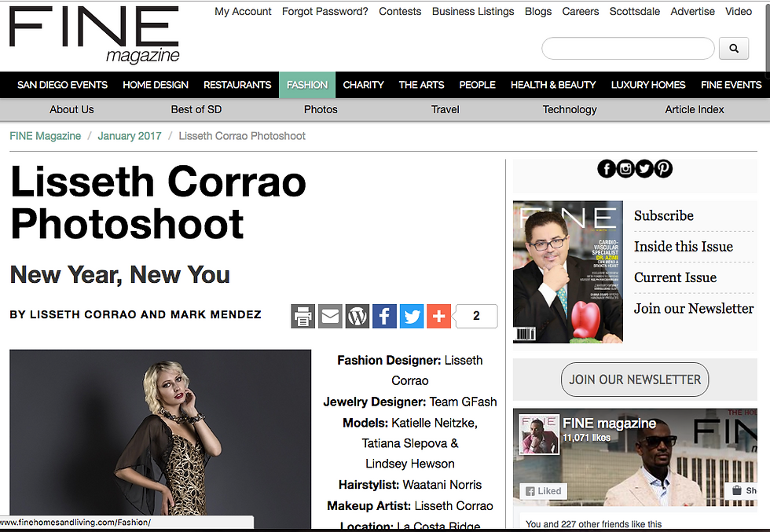Click the 'Makeup Artist: Lisseth Corrao' line

click(x=410, y=506)
